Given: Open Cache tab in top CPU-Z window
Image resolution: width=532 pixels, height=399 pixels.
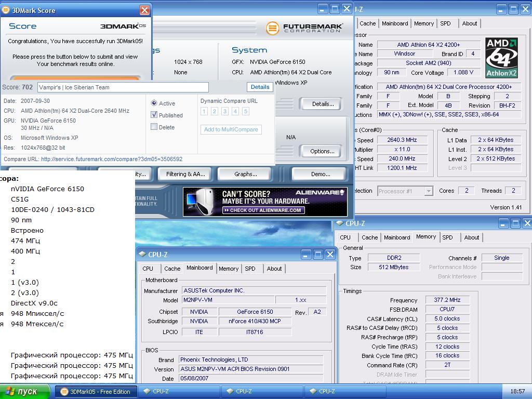Looking at the screenshot, I should click(368, 23).
